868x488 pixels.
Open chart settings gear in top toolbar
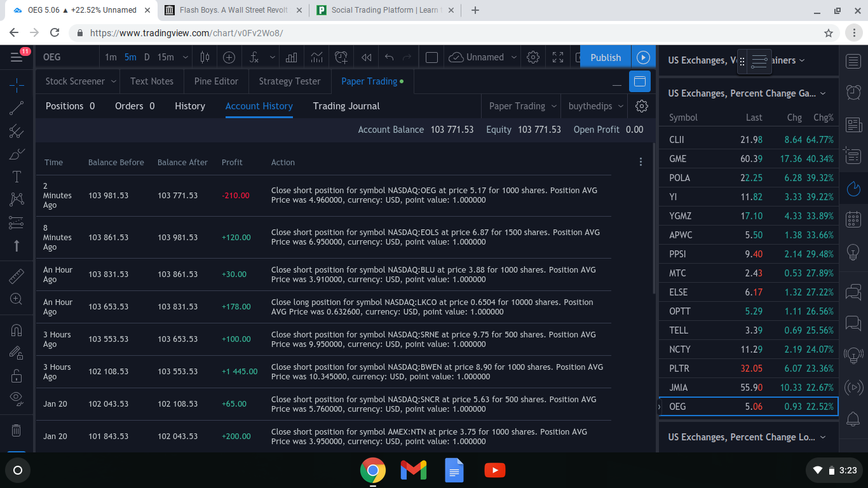533,57
